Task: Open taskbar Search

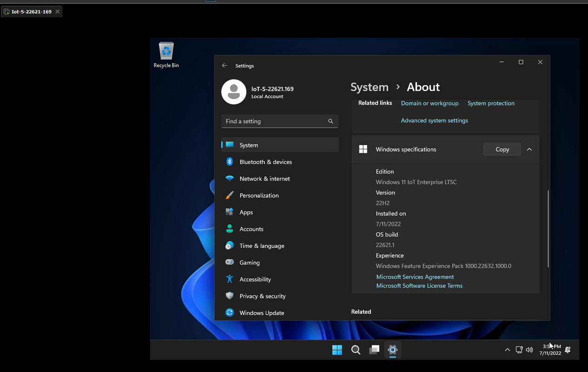Action: click(x=356, y=350)
